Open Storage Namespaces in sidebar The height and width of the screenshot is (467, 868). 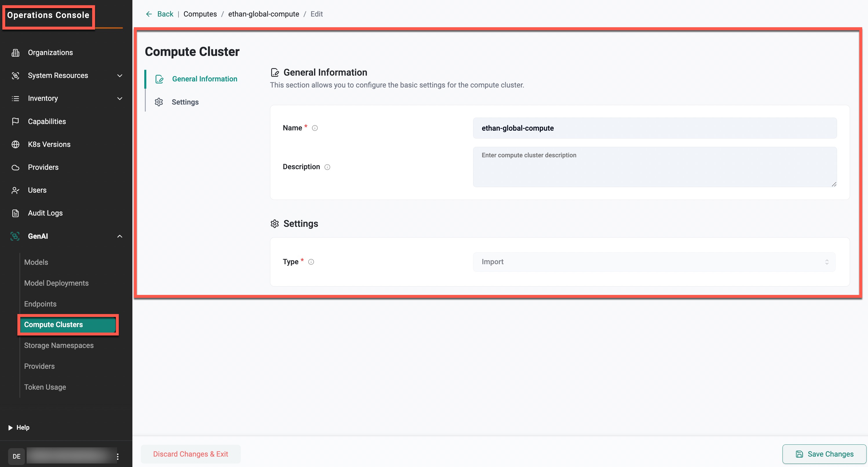pos(59,345)
